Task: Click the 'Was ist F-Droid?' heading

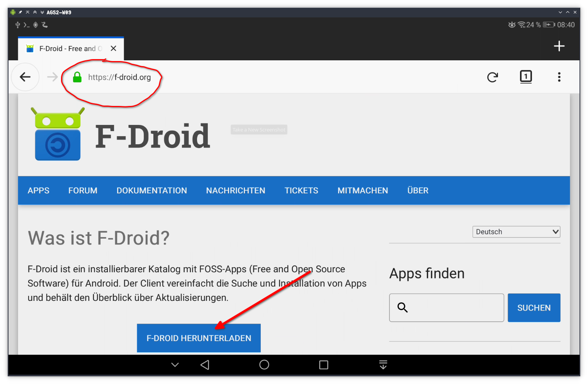Action: [x=99, y=238]
